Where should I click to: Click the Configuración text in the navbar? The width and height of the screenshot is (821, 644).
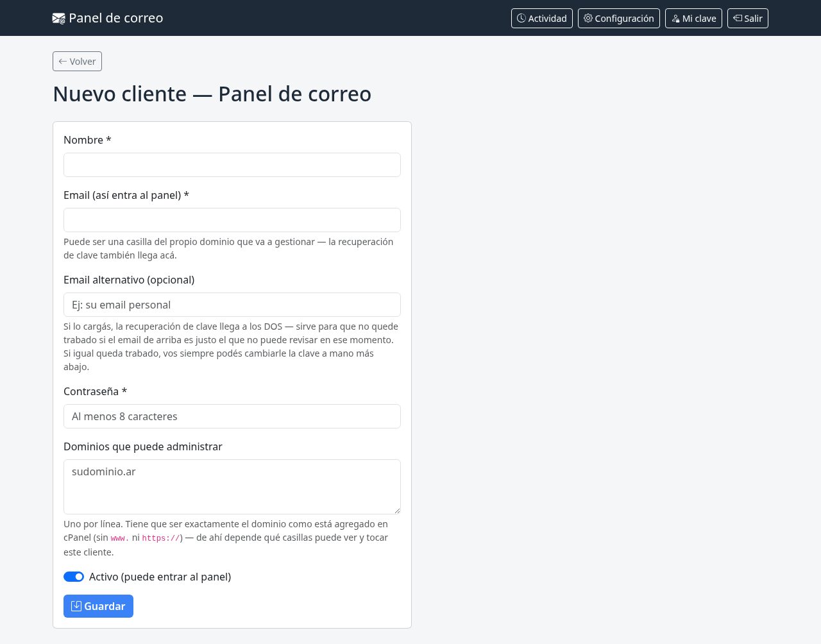pos(624,19)
